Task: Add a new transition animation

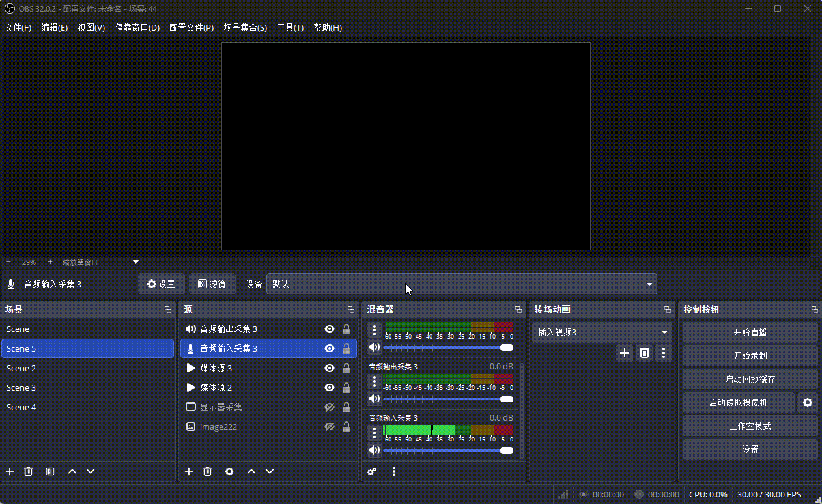Action: click(x=624, y=352)
